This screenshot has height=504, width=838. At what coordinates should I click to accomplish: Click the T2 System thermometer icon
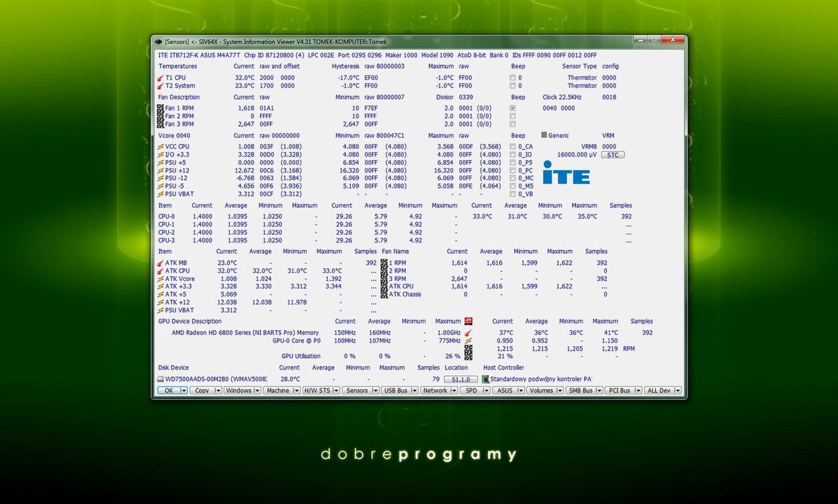(160, 86)
